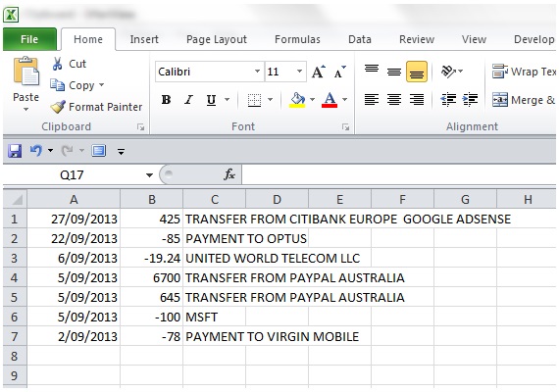This screenshot has width=559, height=392.
Task: Click into the formula bar
Action: 398,174
